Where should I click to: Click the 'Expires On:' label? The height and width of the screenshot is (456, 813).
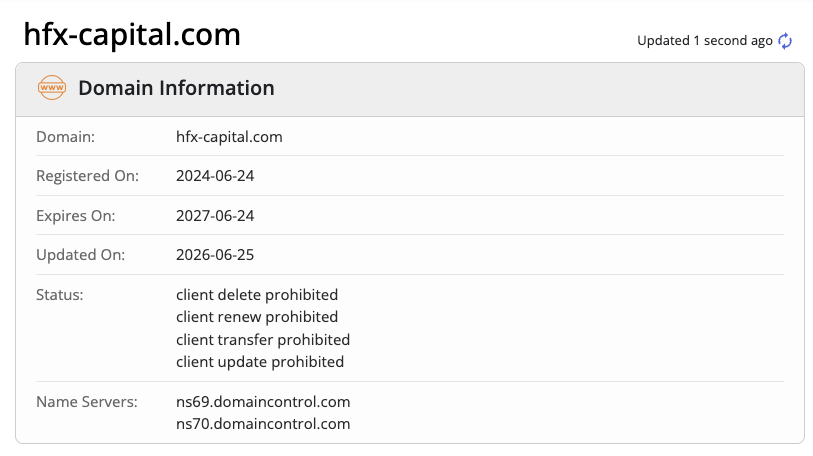click(76, 216)
